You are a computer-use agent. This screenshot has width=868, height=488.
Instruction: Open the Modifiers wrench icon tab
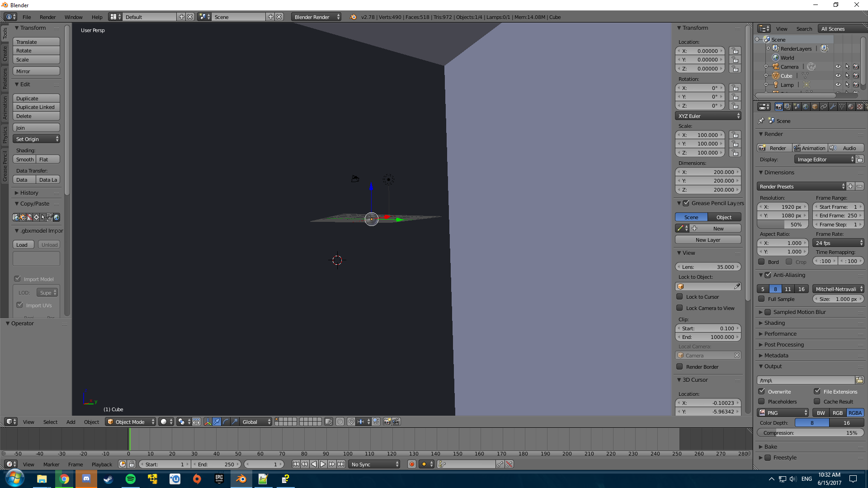[x=833, y=107]
